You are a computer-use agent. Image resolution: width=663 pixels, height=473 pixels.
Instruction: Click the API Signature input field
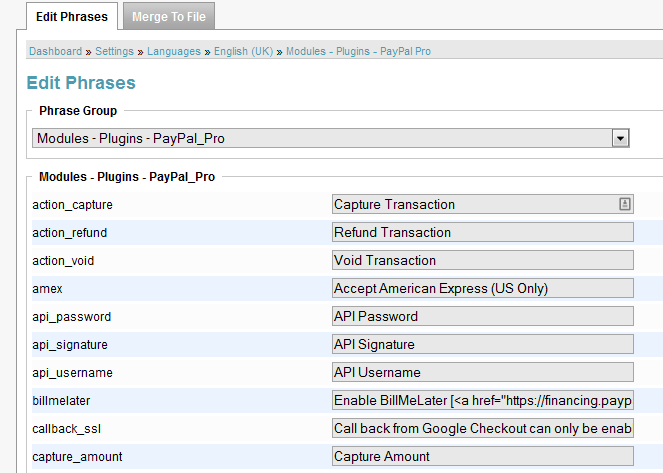pyautogui.click(x=482, y=344)
